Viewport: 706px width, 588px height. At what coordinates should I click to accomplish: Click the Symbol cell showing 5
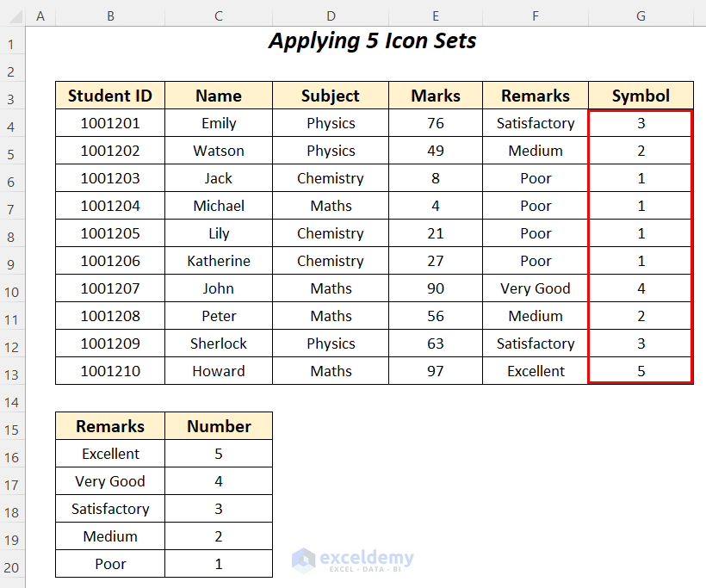click(x=641, y=371)
